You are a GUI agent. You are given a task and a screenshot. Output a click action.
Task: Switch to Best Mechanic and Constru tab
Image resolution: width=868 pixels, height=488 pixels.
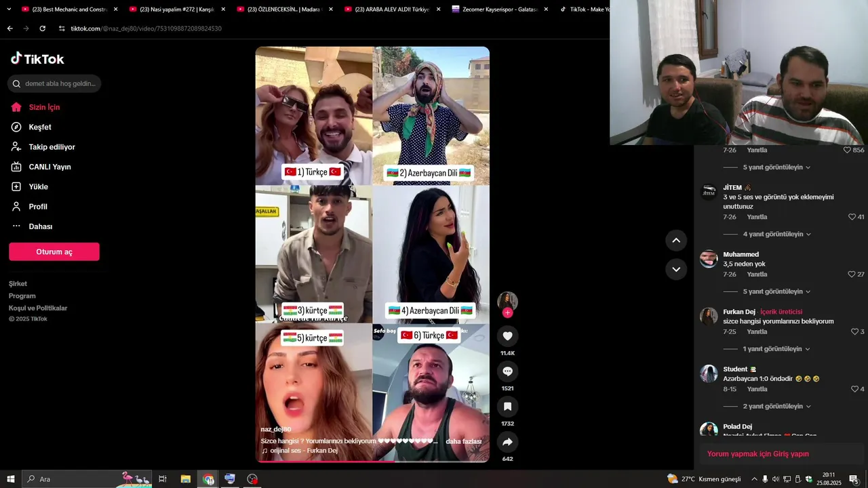pos(70,9)
